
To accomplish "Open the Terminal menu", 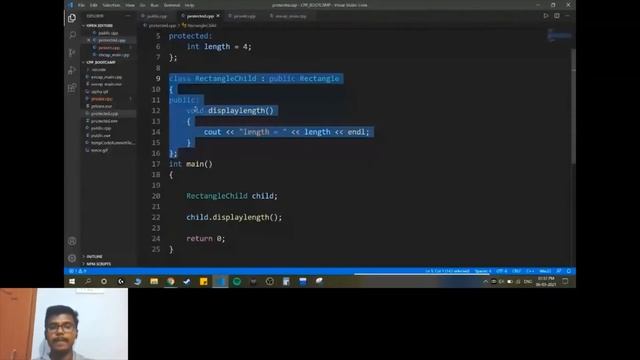I will tap(171, 5).
